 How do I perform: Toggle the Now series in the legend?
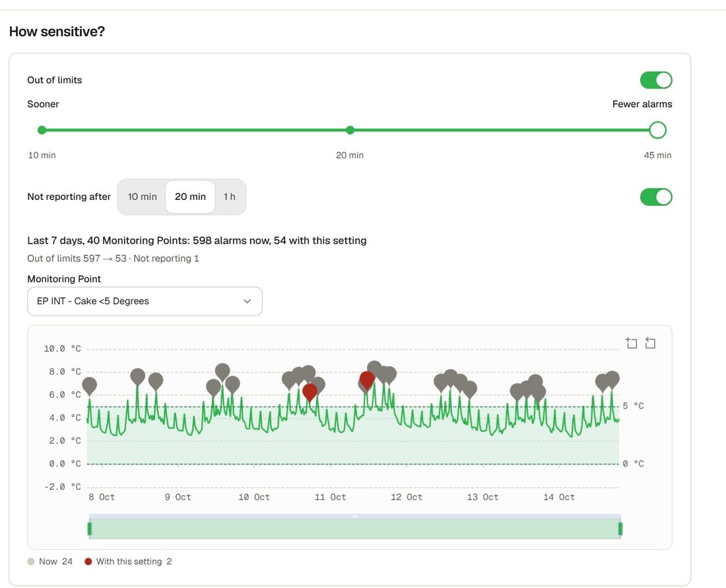click(x=50, y=562)
